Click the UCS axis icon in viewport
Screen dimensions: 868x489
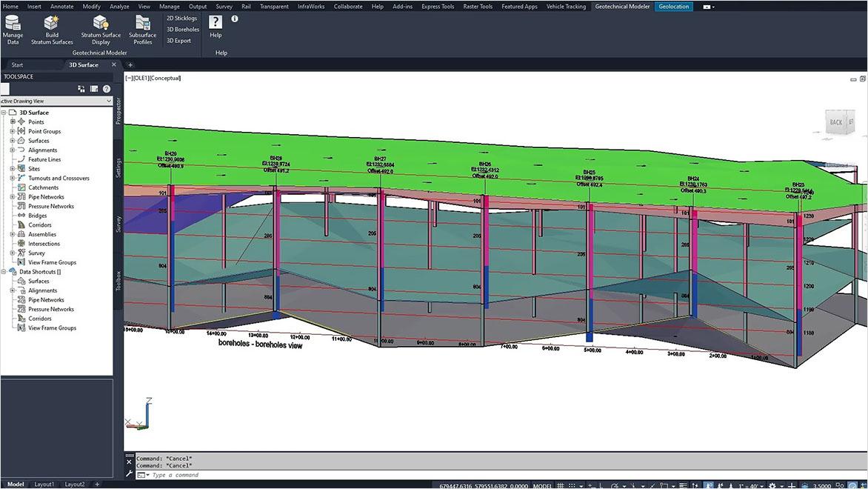[x=139, y=413]
